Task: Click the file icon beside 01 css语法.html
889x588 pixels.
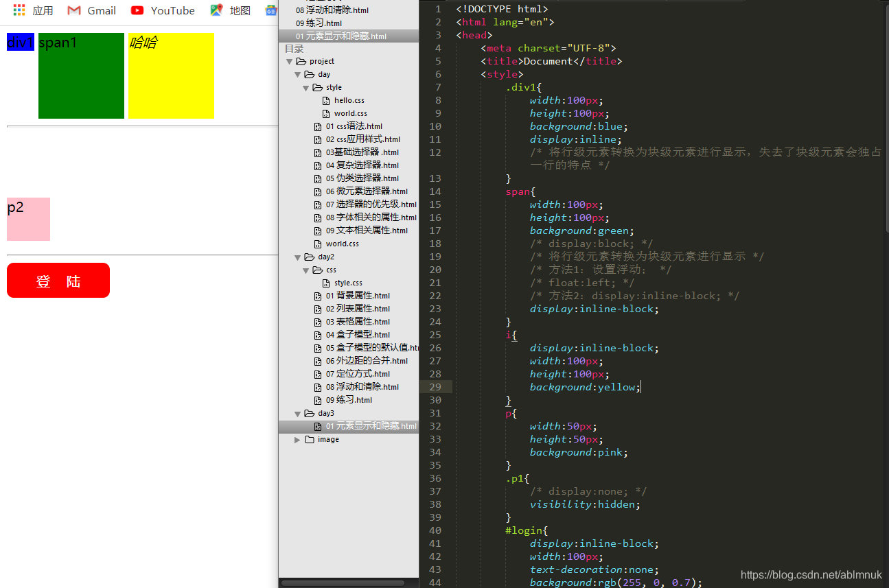Action: [x=318, y=126]
